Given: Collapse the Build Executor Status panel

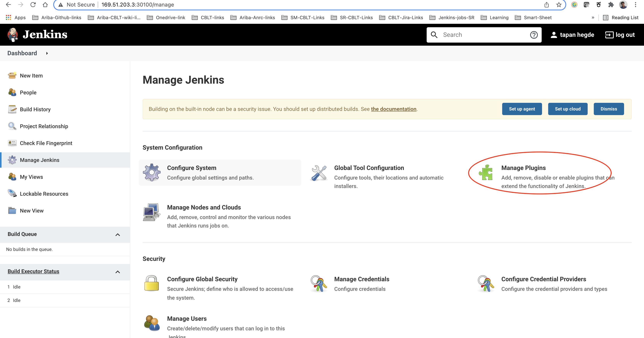Looking at the screenshot, I should tap(117, 272).
